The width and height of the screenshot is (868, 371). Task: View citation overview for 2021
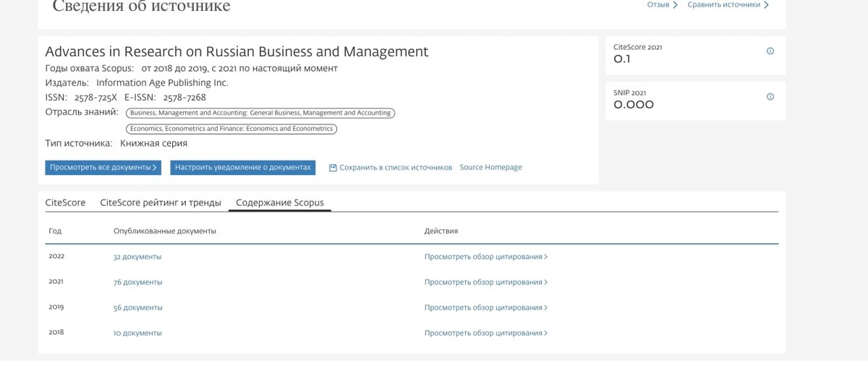pyautogui.click(x=485, y=282)
